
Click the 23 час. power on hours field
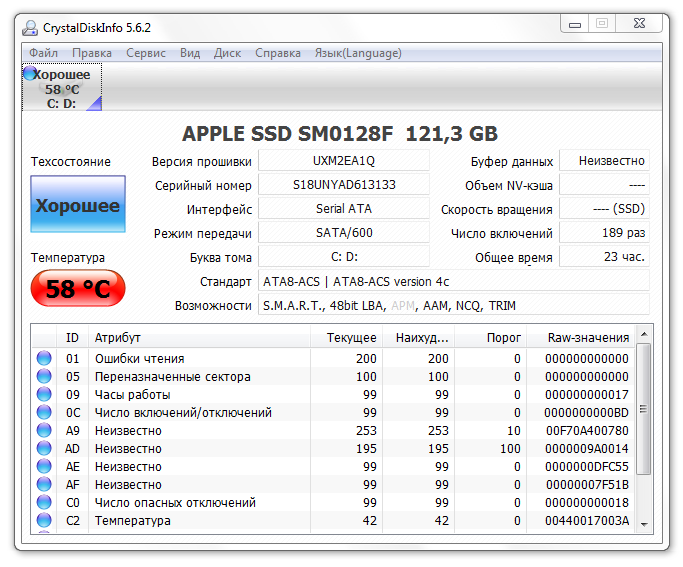point(604,256)
